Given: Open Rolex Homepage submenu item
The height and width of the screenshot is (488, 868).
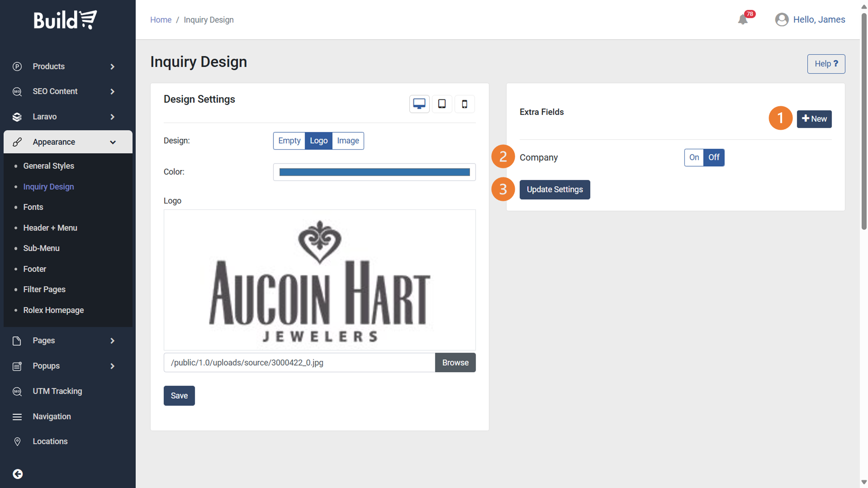Looking at the screenshot, I should [x=53, y=310].
